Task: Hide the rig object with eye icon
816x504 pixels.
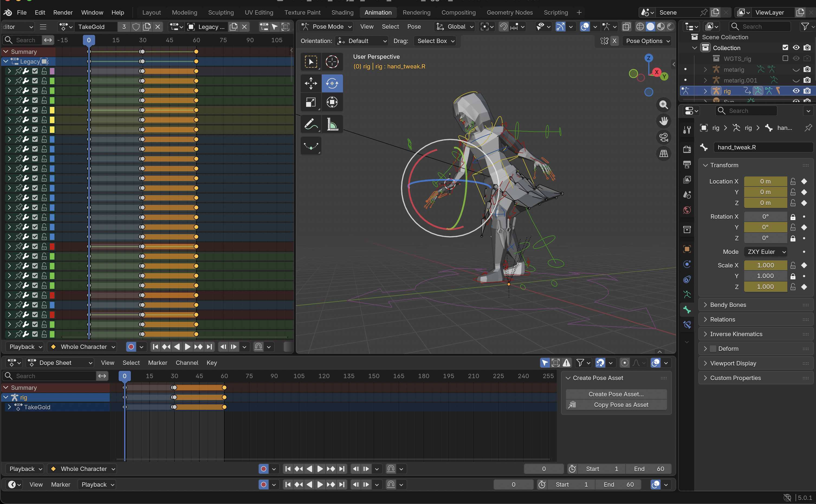Action: tap(796, 91)
